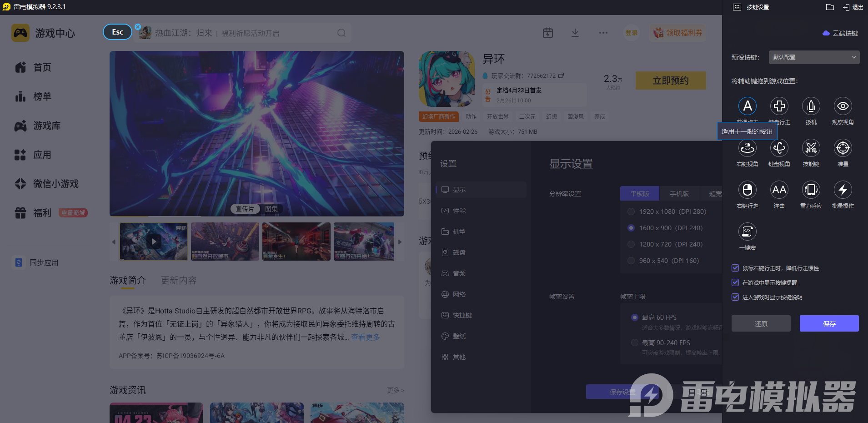This screenshot has width=868, height=423.
Task: Open the 一键宏 macro script icon
Action: (x=747, y=232)
